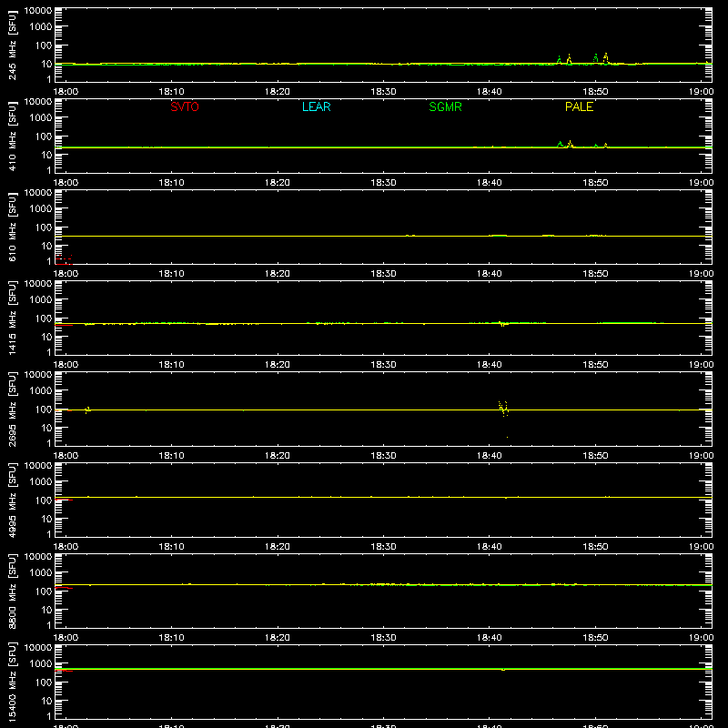Select the 8800 MHz [SFU] axis label
The height and width of the screenshot is (728, 728).
click(x=12, y=591)
